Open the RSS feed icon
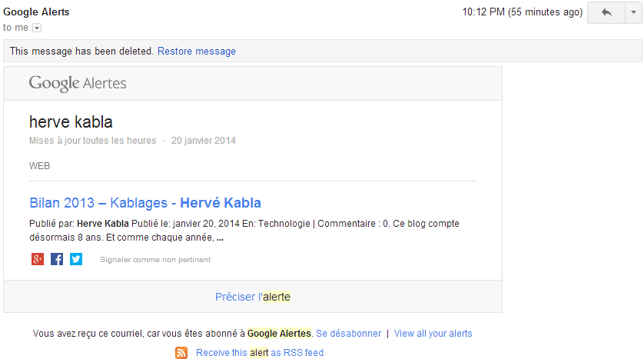This screenshot has width=644, height=359. pyautogui.click(x=181, y=352)
